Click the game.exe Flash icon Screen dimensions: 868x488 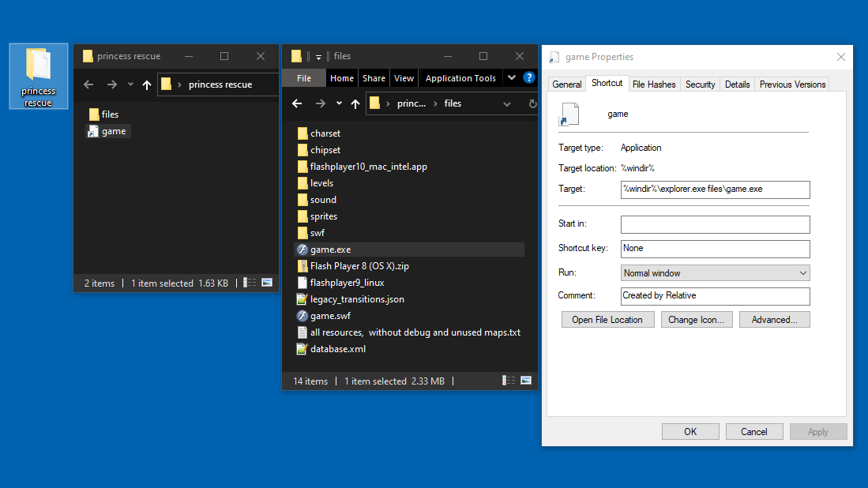(x=302, y=250)
